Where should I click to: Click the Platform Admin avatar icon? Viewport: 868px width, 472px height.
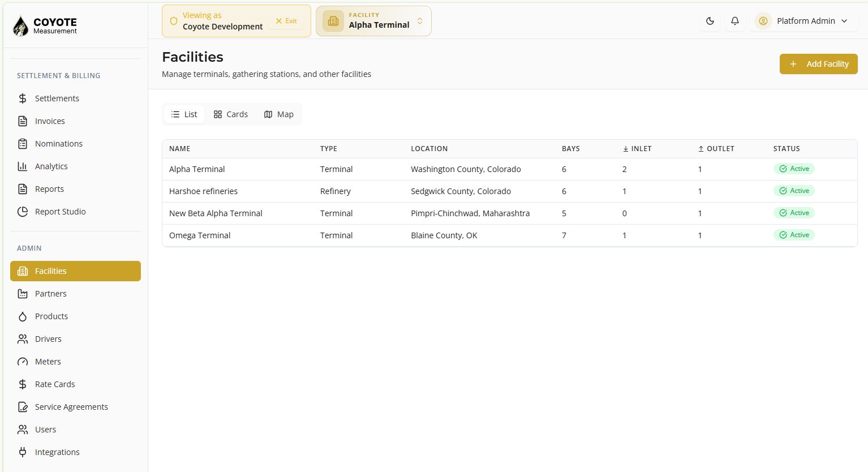point(763,21)
